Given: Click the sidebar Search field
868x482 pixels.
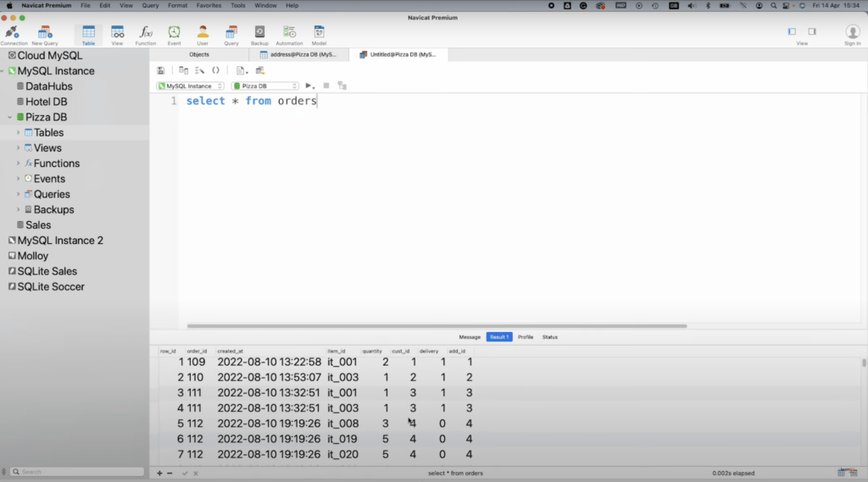Looking at the screenshot, I should (x=76, y=472).
